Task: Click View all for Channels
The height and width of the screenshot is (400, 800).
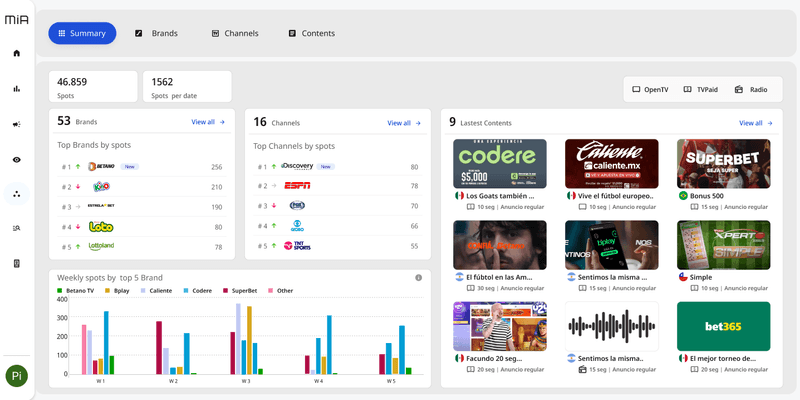Action: (x=404, y=123)
